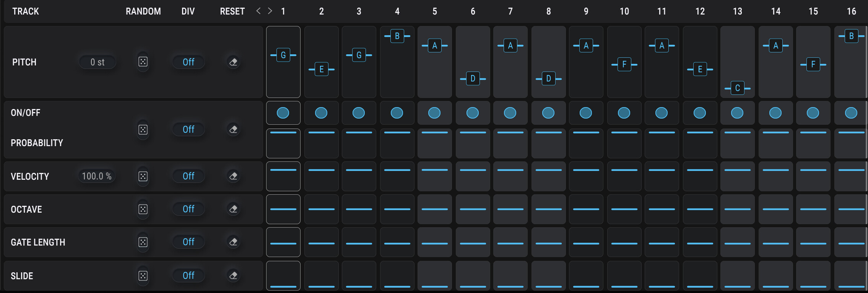
Task: Randomize the Velocity track
Action: click(143, 176)
